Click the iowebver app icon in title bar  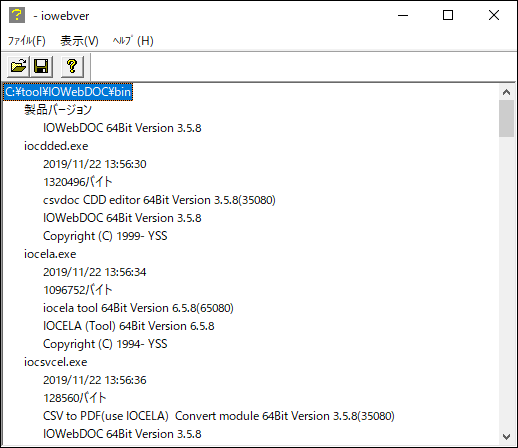click(17, 15)
